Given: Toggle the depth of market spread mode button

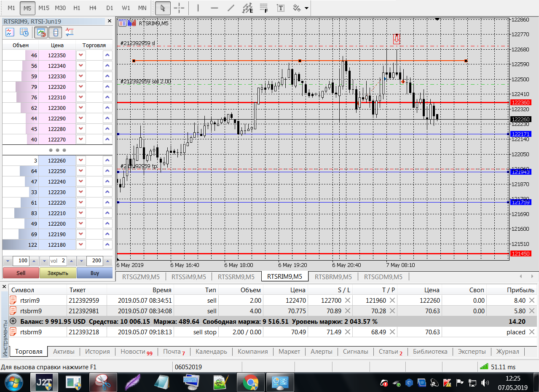Looking at the screenshot, I should pyautogui.click(x=56, y=32).
